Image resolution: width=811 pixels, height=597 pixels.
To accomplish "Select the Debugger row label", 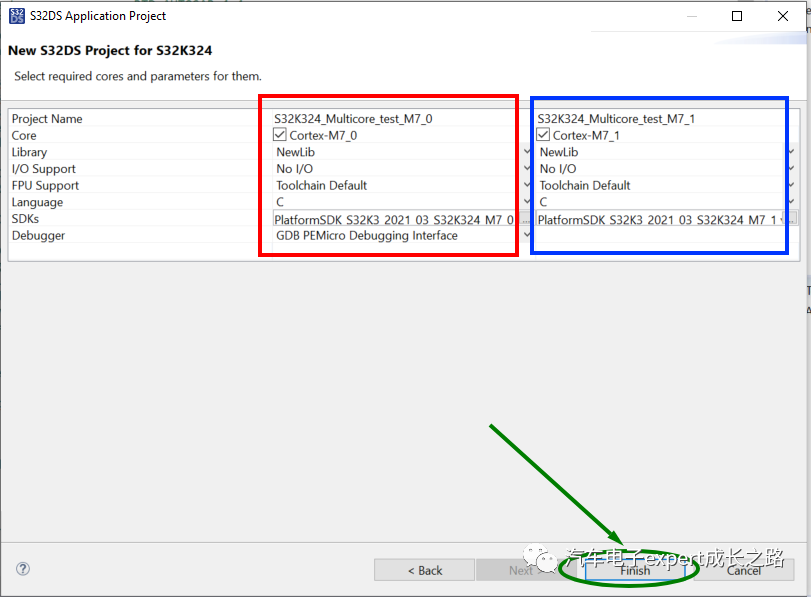I will click(38, 235).
